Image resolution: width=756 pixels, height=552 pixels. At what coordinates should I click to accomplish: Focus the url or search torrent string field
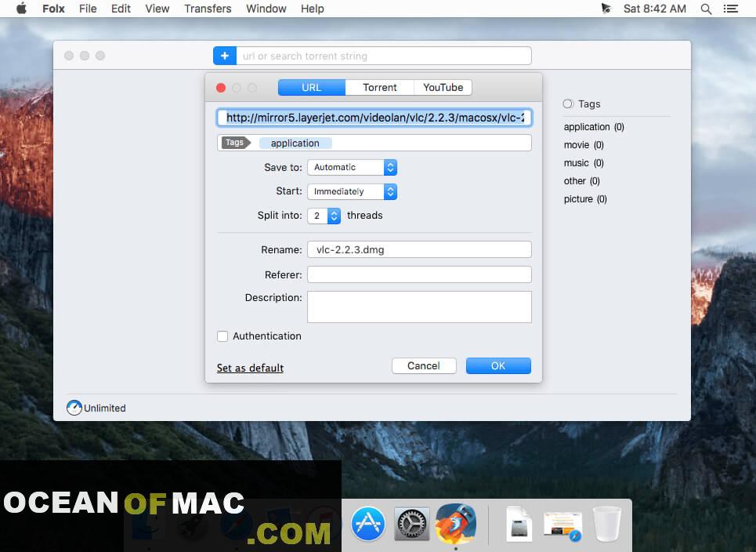tap(384, 56)
